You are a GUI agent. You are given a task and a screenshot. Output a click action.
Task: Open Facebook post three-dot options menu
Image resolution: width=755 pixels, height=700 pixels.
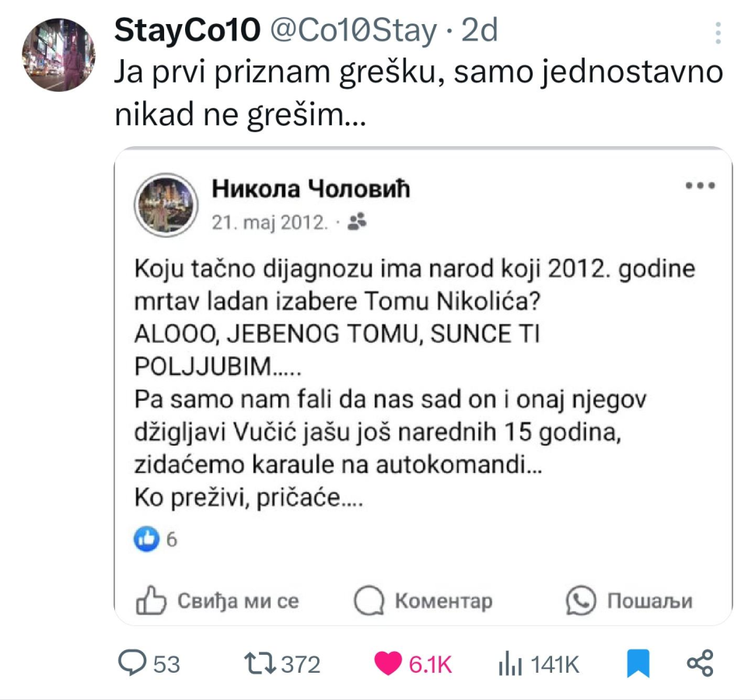click(x=700, y=186)
